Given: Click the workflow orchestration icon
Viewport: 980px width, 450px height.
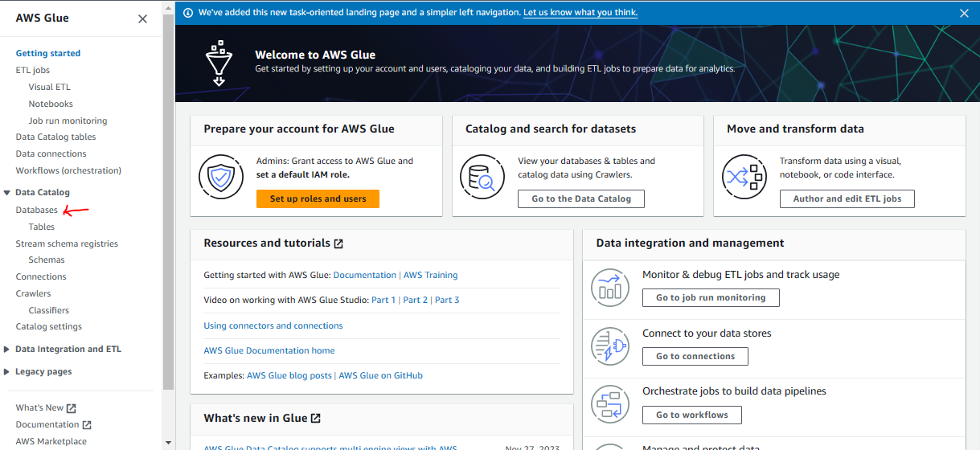Looking at the screenshot, I should 610,405.
